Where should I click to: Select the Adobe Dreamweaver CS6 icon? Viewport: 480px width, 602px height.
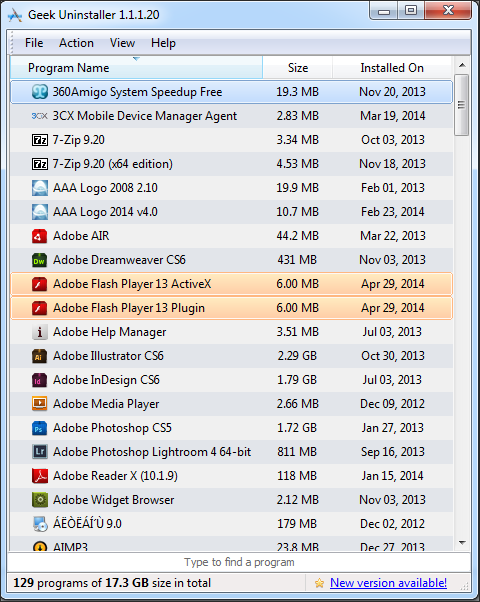click(40, 260)
